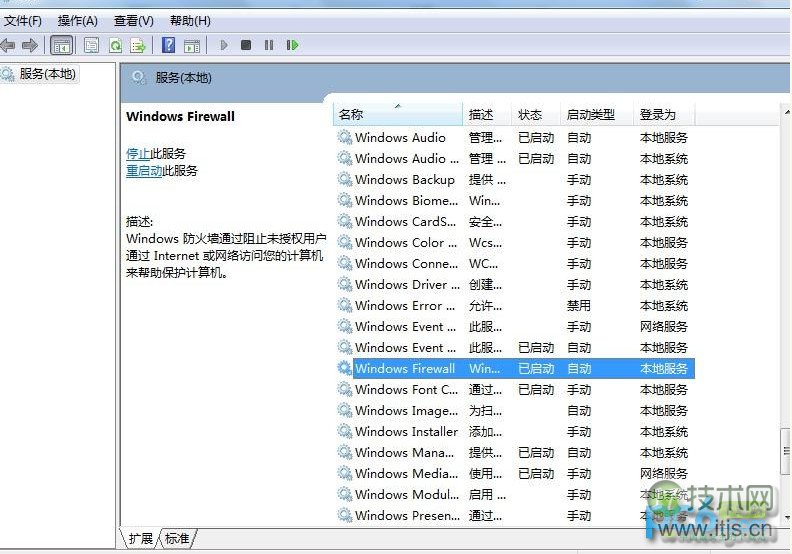Click the gear icon of Windows Installer row
The width and height of the screenshot is (792, 554).
[344, 431]
